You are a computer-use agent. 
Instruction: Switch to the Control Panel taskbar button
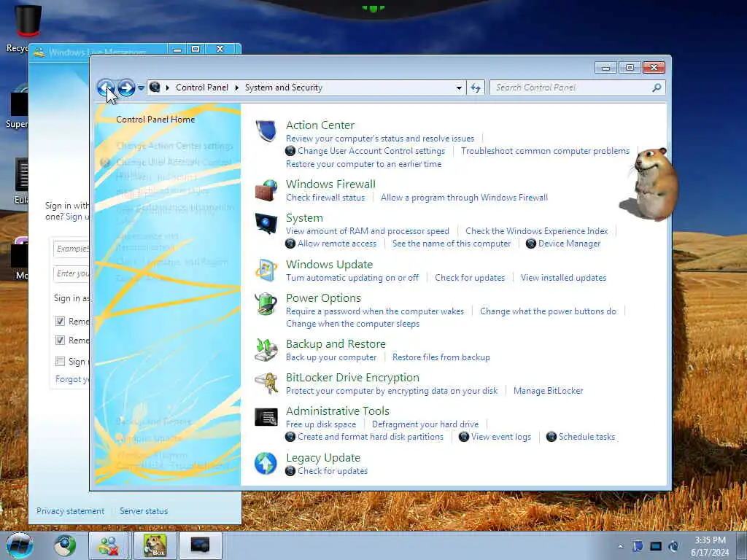(x=200, y=545)
